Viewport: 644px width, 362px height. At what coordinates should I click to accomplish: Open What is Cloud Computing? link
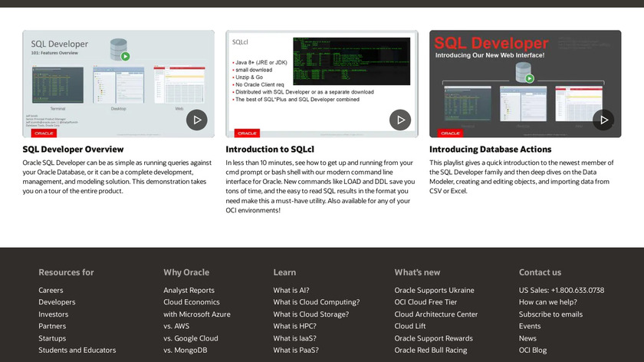point(316,302)
